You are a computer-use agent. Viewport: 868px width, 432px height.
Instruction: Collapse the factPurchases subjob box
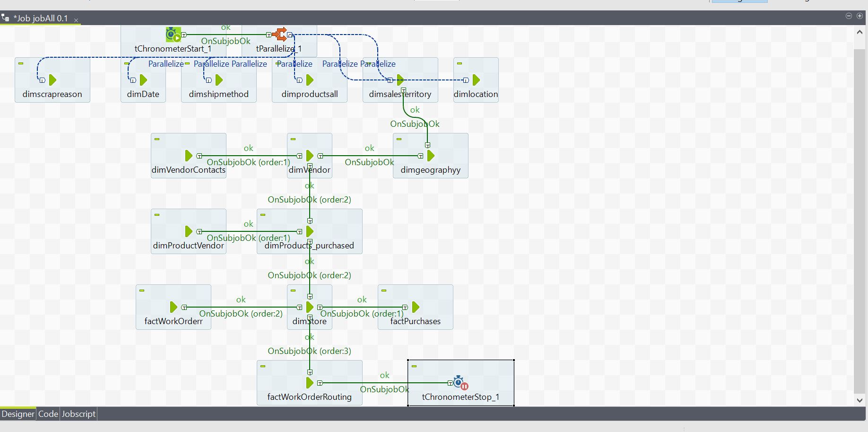click(x=384, y=291)
